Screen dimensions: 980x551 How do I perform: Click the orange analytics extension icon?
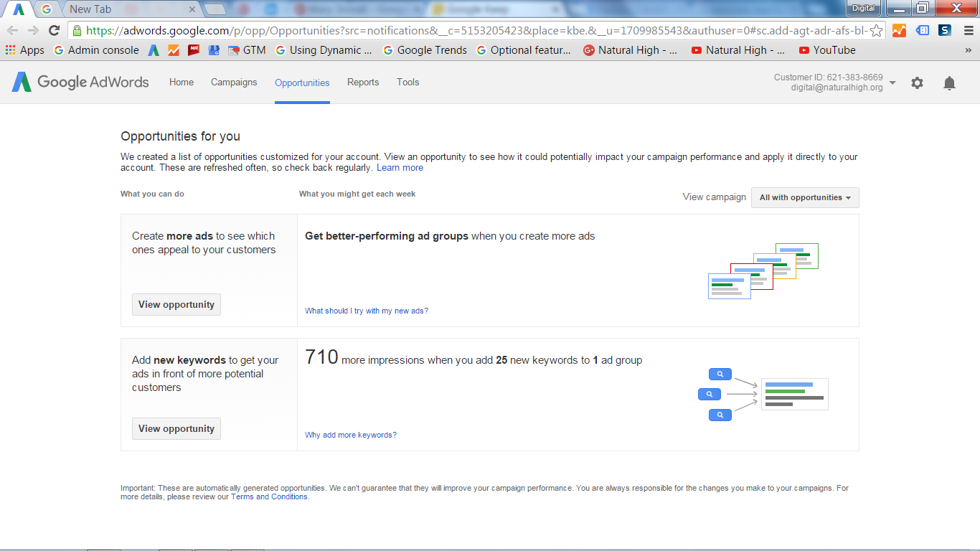coord(899,30)
